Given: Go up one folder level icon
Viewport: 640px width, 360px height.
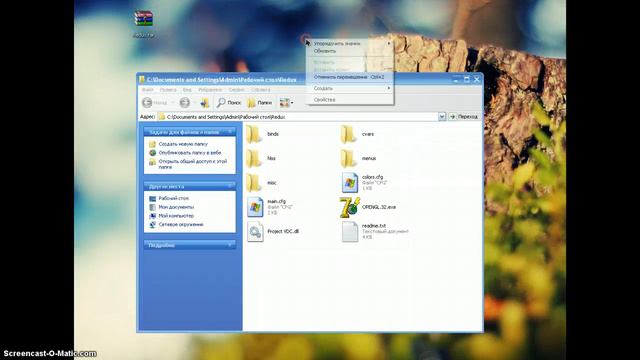Looking at the screenshot, I should [205, 103].
